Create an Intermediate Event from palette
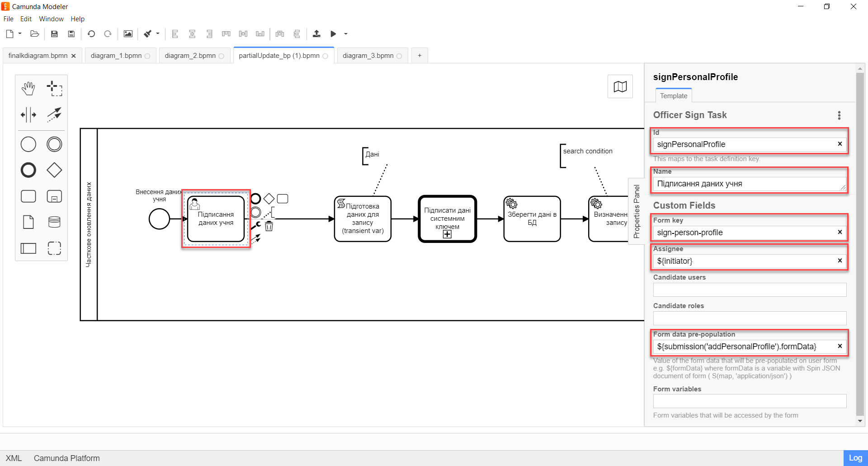868x466 pixels. click(54, 144)
